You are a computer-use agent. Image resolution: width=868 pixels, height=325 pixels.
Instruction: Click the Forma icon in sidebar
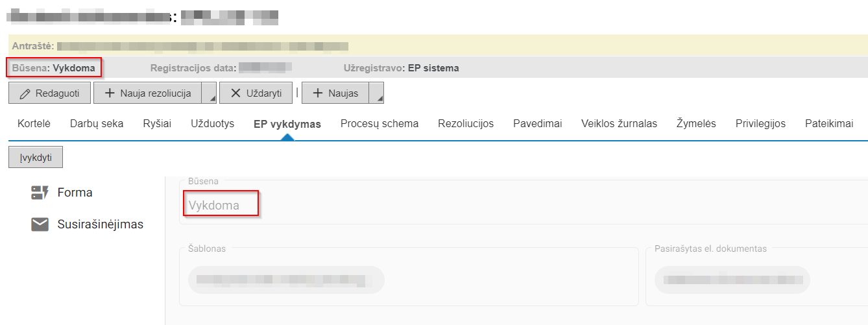(40, 193)
